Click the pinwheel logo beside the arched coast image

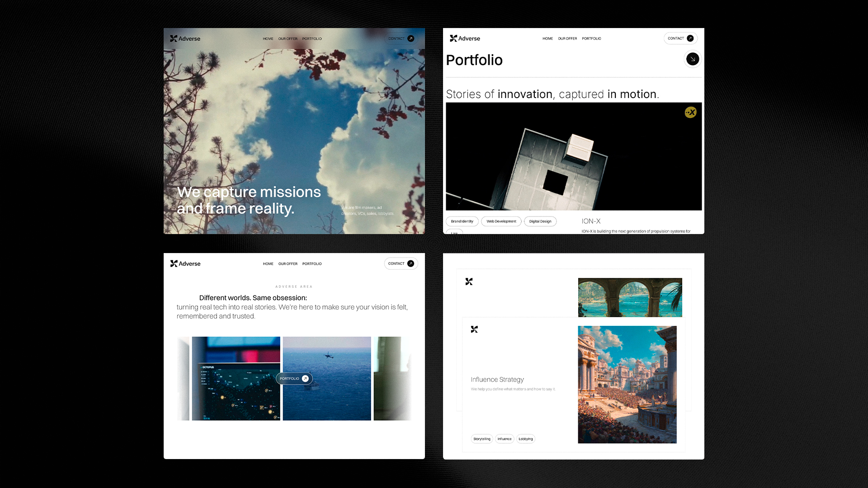tap(469, 282)
